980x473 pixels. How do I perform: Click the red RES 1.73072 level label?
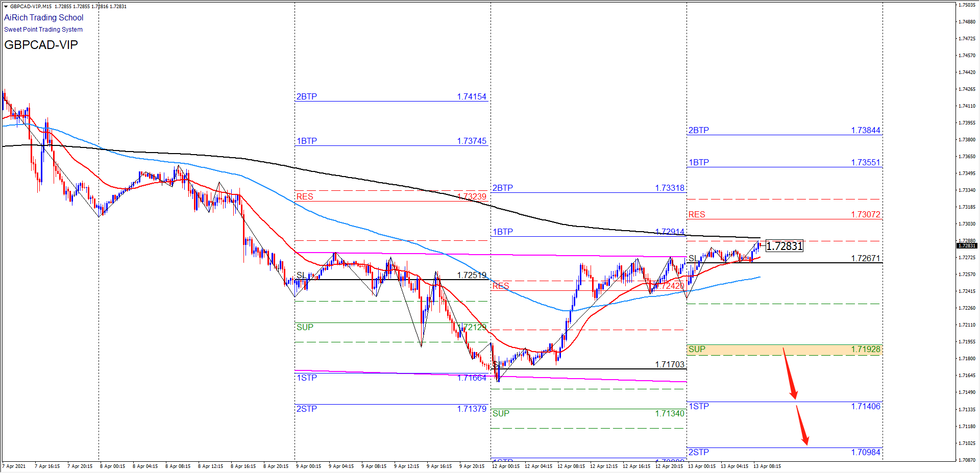(x=697, y=215)
